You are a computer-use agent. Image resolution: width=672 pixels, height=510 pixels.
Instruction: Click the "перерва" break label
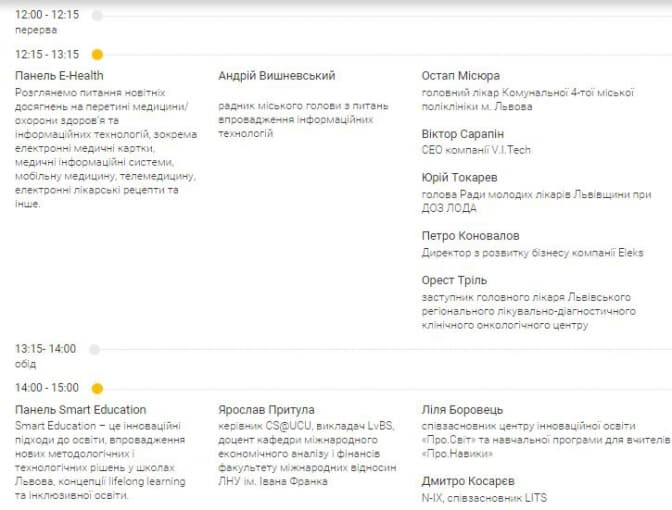37,30
